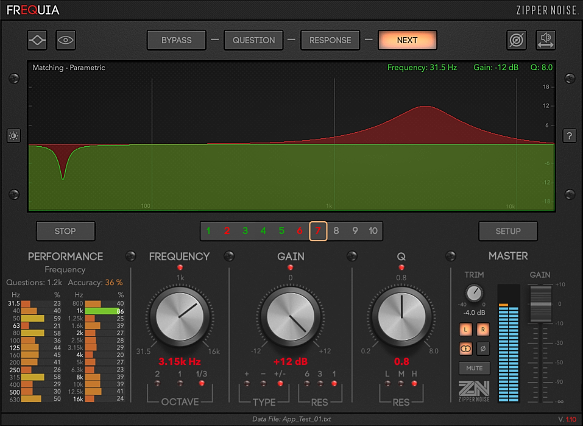Click the Frequency knob
This screenshot has width=583, height=426.
(x=180, y=317)
